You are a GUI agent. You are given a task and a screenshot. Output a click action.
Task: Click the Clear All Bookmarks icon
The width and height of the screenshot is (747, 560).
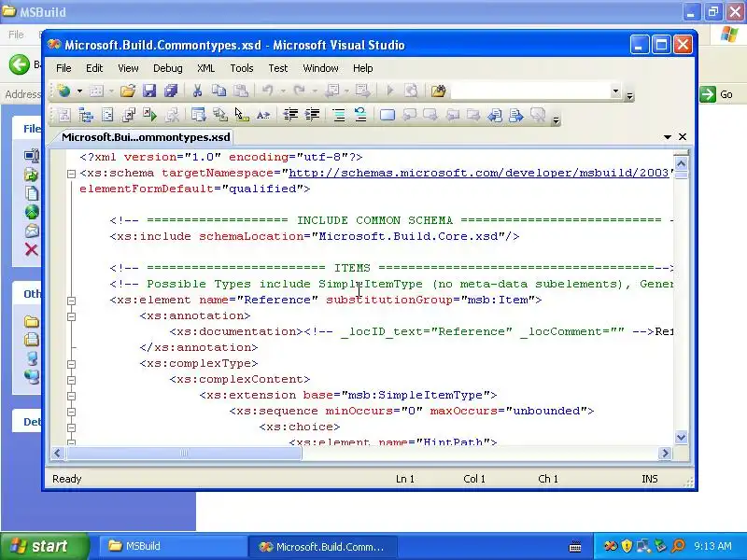click(538, 115)
